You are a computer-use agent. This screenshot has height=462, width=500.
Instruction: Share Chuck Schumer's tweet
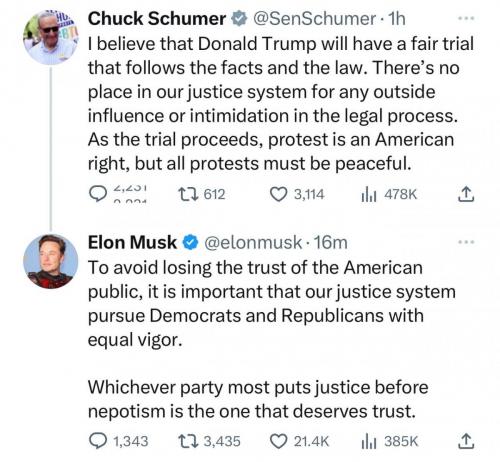(465, 194)
